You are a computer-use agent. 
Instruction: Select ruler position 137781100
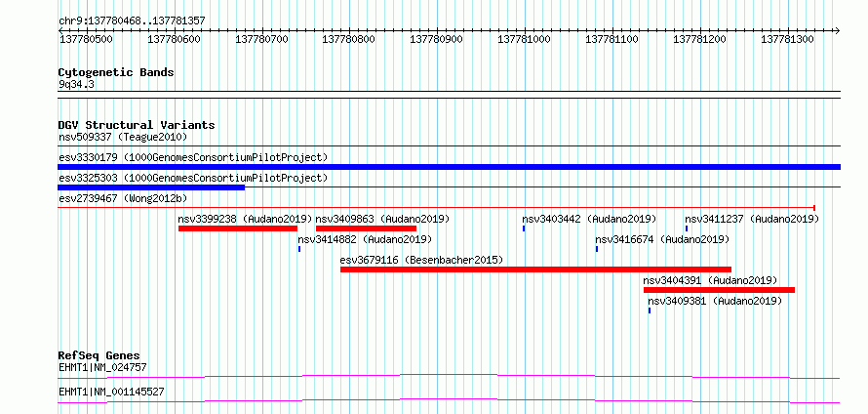point(612,40)
